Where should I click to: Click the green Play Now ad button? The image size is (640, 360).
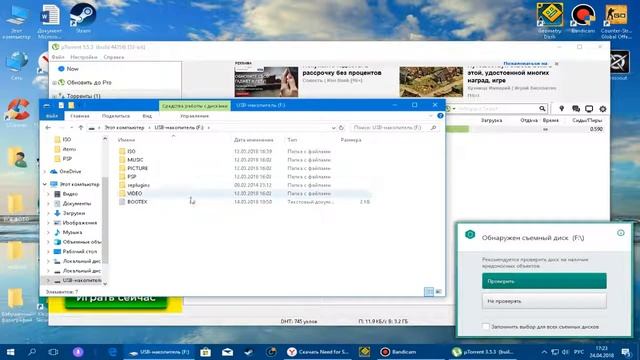116,300
